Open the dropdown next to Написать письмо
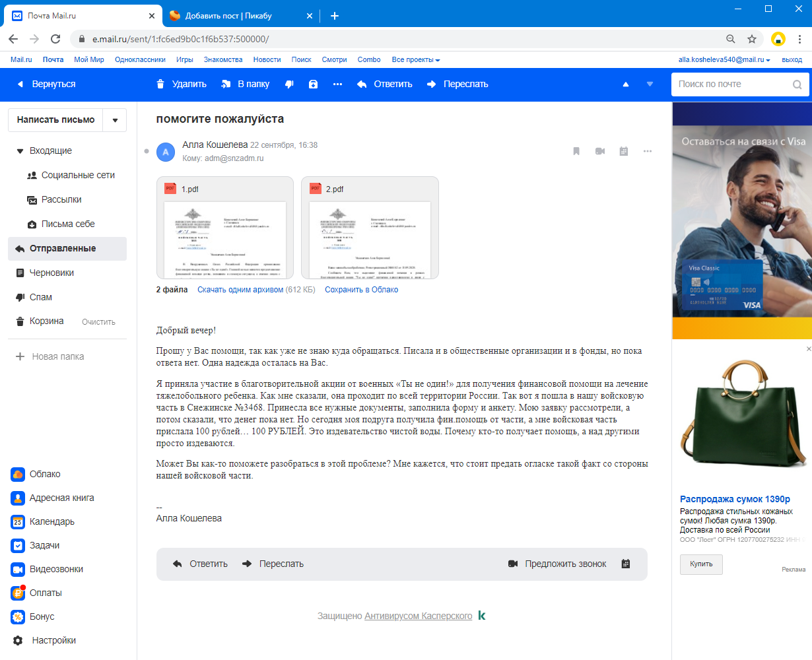Image resolution: width=812 pixels, height=660 pixels. (x=115, y=120)
